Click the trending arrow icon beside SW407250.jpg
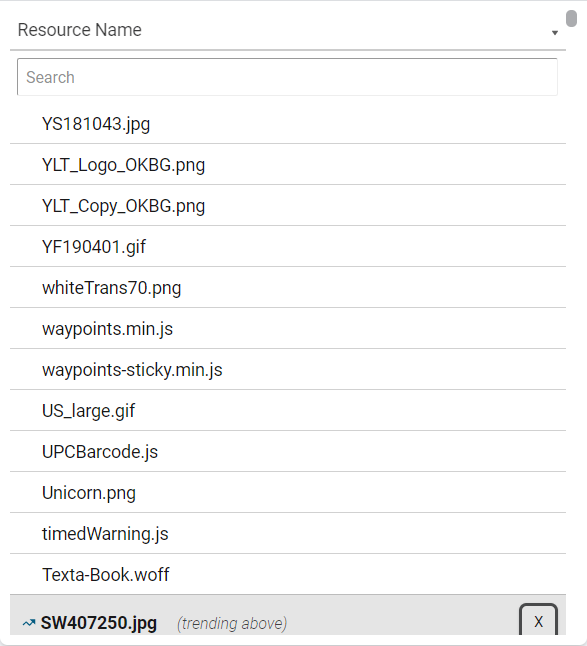 click(29, 623)
